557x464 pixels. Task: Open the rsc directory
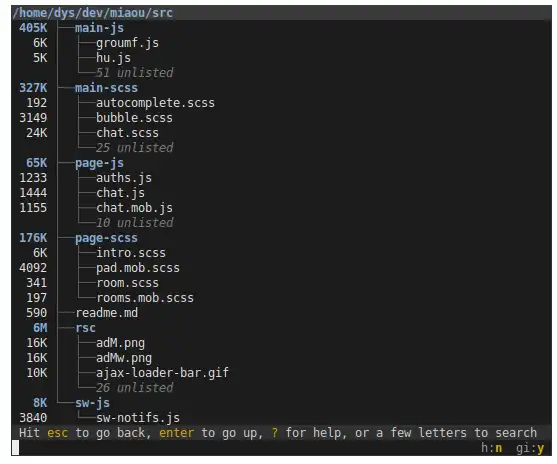[85, 328]
